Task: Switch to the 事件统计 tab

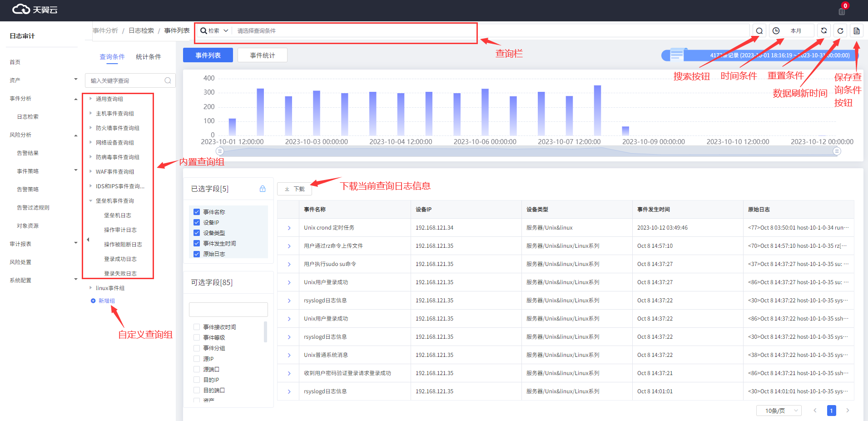Action: coord(262,55)
